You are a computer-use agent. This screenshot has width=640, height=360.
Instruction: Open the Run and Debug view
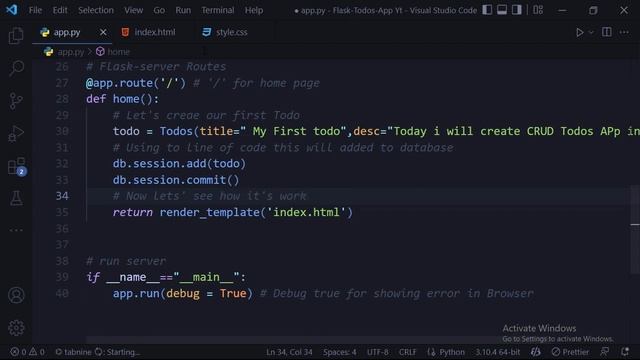tap(16, 133)
